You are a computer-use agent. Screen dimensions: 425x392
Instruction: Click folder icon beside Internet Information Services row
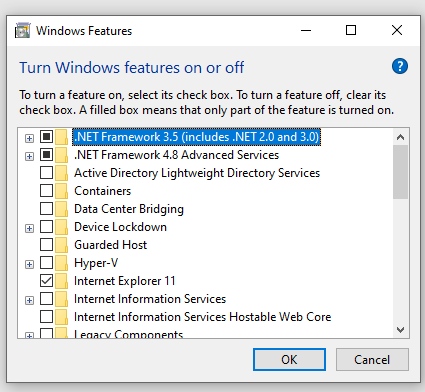click(x=61, y=299)
